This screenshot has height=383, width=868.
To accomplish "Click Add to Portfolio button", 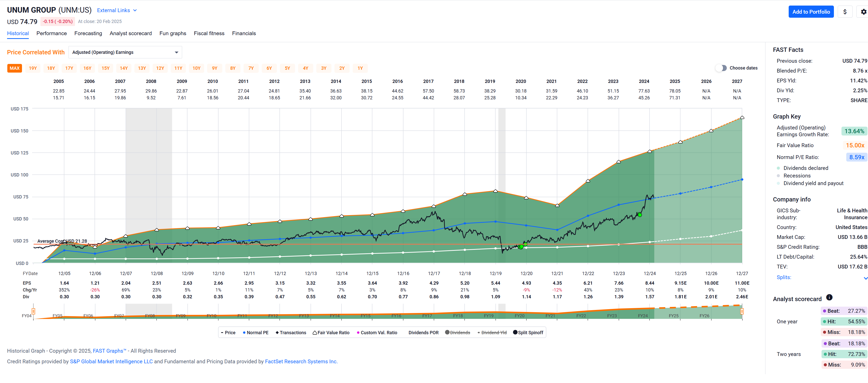I will tap(811, 12).
